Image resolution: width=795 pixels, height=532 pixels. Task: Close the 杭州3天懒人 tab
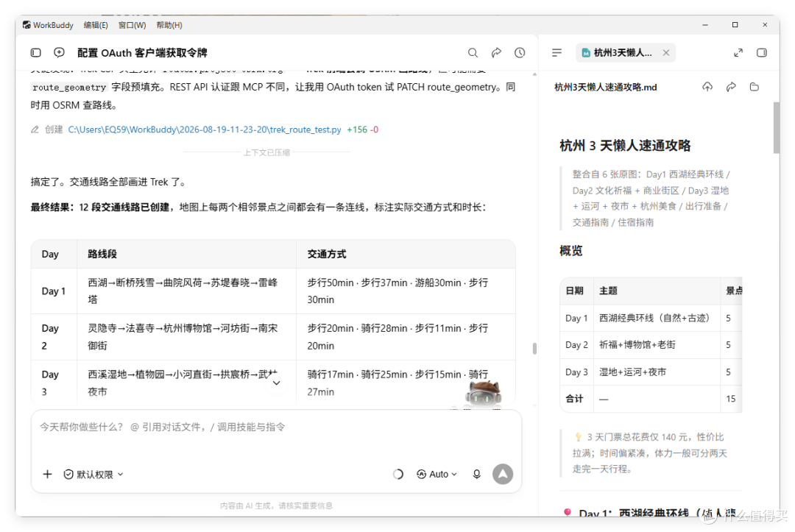click(x=666, y=53)
